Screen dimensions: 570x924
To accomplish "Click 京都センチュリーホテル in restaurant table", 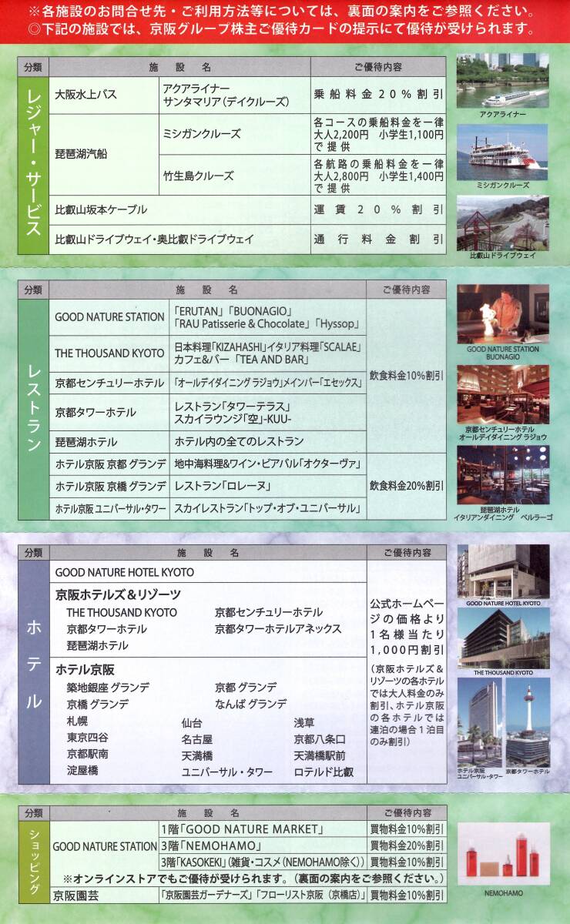I will coord(109,383).
